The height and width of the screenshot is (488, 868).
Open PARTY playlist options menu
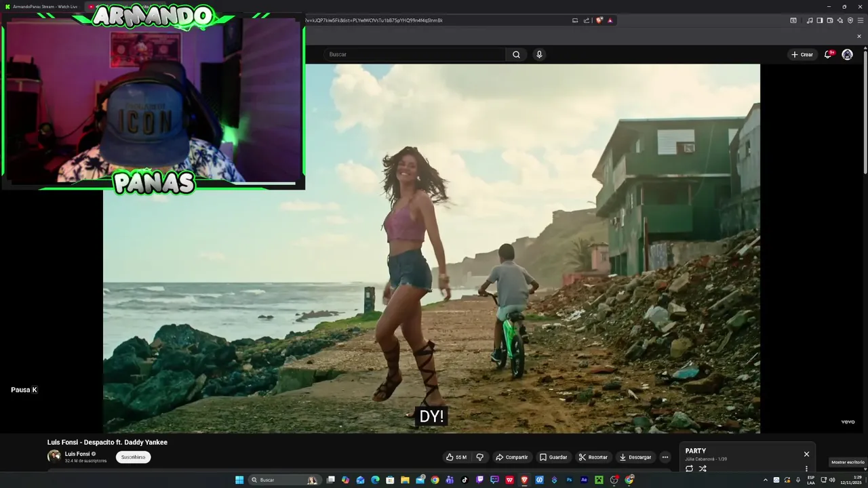[806, 468]
